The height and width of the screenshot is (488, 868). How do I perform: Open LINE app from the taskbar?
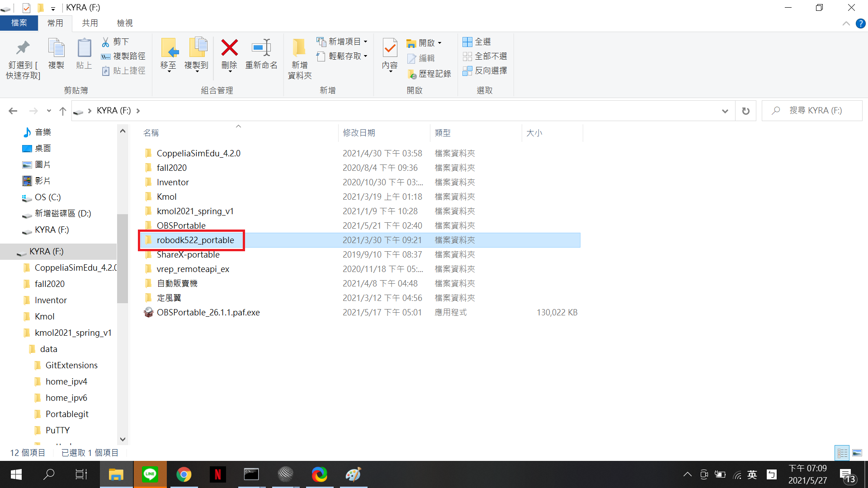click(150, 474)
